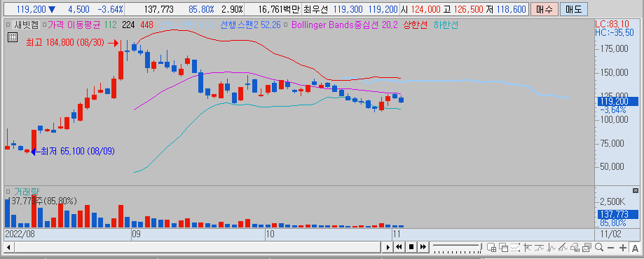Click the 상한선 upper band label
This screenshot has height=259, width=644.
(x=416, y=25)
